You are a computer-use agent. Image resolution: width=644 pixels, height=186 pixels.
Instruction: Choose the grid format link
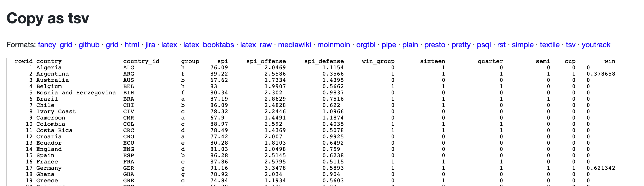112,45
